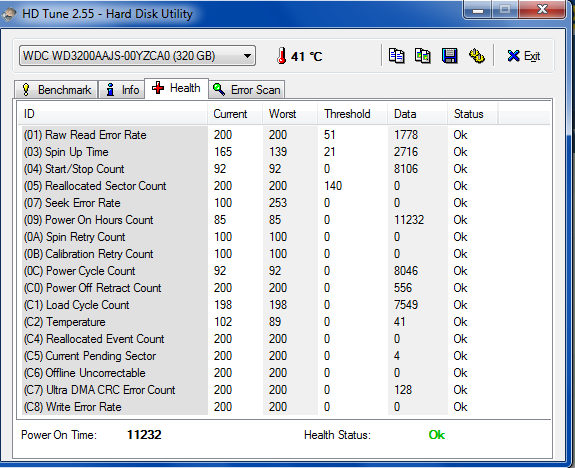Select the (C1) Load Cycle Count row
This screenshot has width=575, height=468.
(x=284, y=305)
